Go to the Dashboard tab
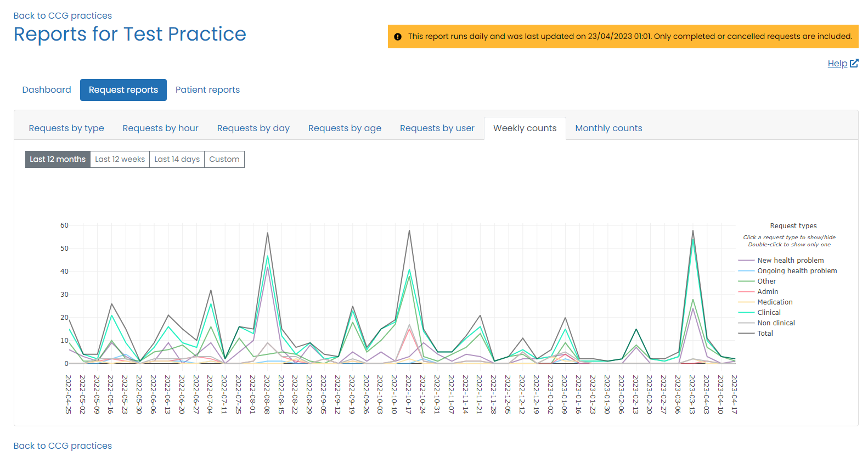The image size is (868, 457). tap(47, 90)
